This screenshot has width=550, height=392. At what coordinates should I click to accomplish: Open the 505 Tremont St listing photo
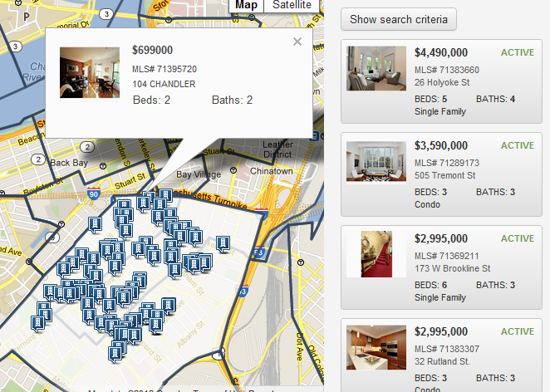point(376,161)
